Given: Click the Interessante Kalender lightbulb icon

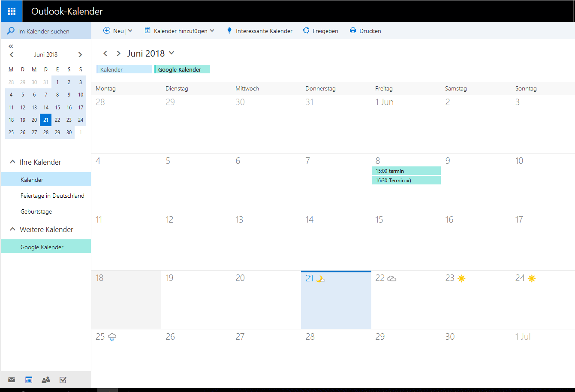Looking at the screenshot, I should (x=229, y=30).
